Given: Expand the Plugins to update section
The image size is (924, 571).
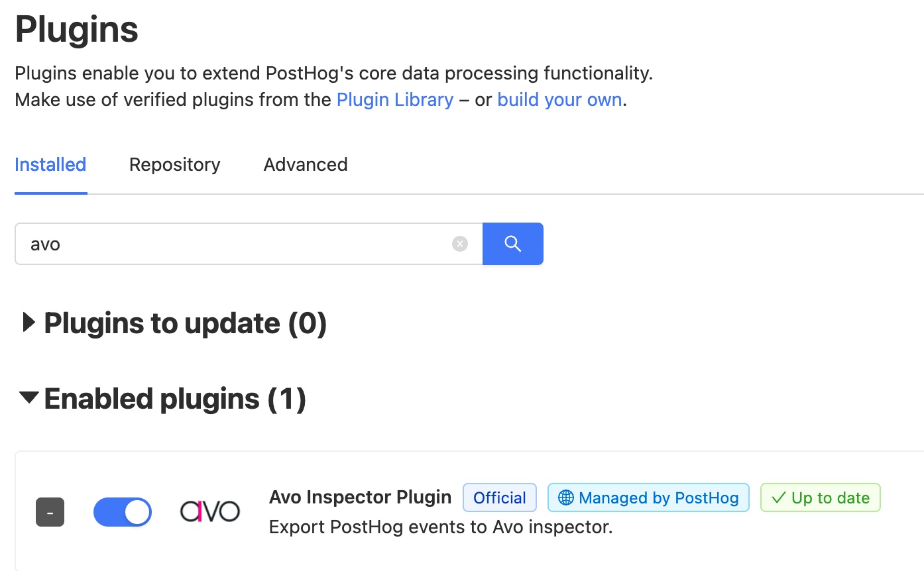Looking at the screenshot, I should click(x=28, y=323).
